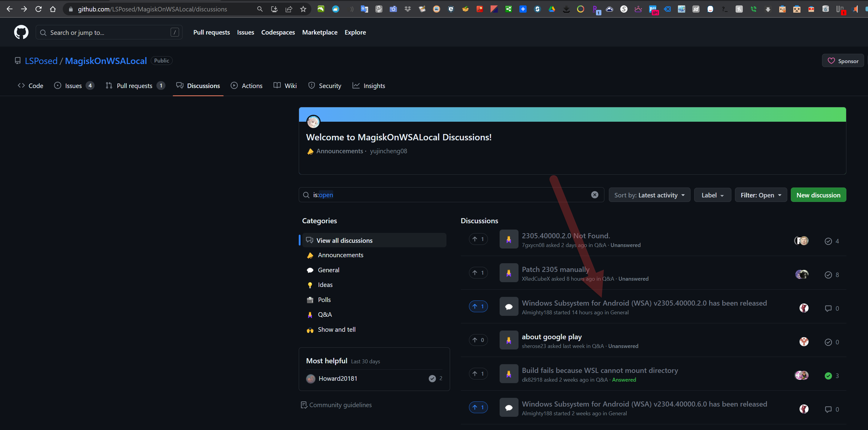Select the Ideas category
Screen dimensions: 868x430
point(325,285)
